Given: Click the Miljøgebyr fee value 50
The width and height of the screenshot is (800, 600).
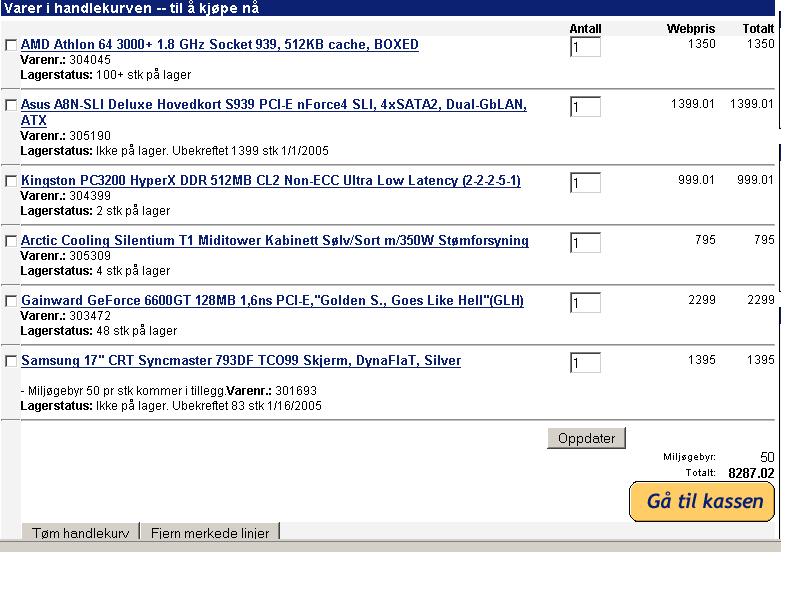Looking at the screenshot, I should tap(767, 457).
